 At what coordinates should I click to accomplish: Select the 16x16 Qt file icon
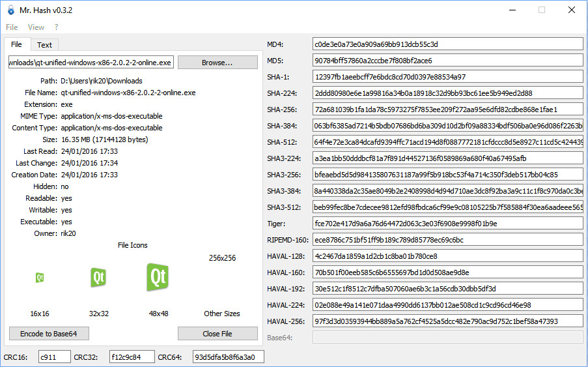pos(40,278)
